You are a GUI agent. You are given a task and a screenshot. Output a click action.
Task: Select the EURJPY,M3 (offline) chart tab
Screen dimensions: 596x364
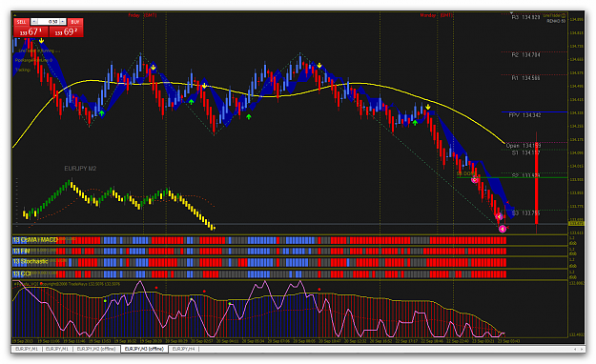[x=144, y=349]
